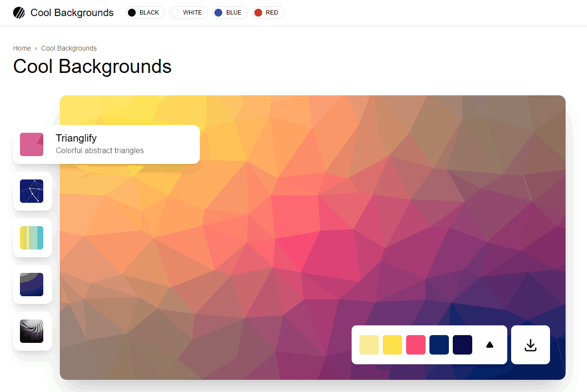Choose the dark blue layered waves thumbnail
The height and width of the screenshot is (392, 587).
(32, 285)
